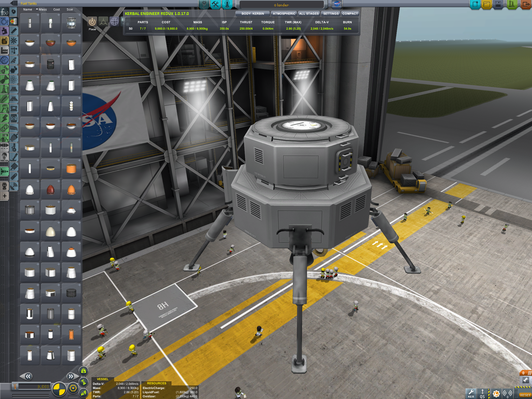Toggle the Center of Mass indicator
Viewport: 532px width, 399px height.
(83, 371)
